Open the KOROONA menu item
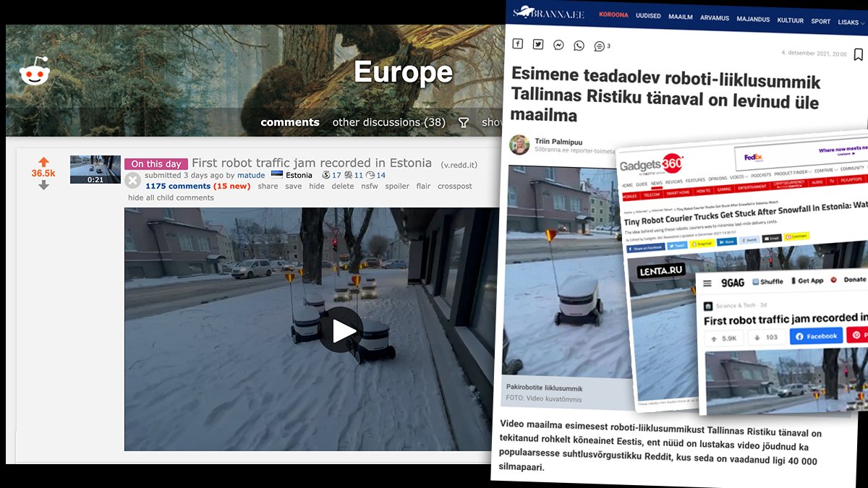Viewport: 868px width, 488px height. 613,14
